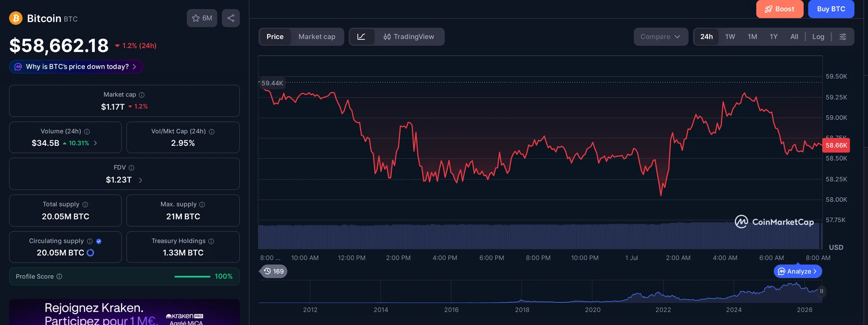Click the $34.5B volume value
The image size is (868, 325).
[45, 143]
